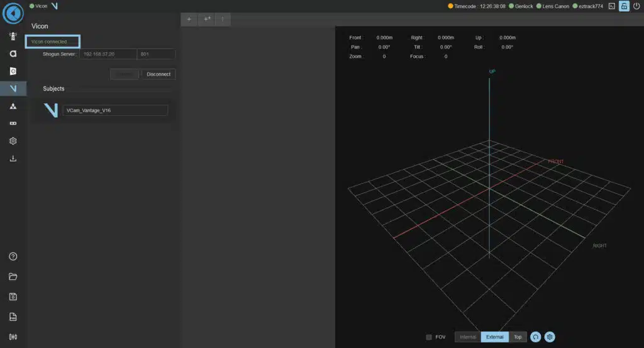Click the save disk icon
The width and height of the screenshot is (644, 348).
pyautogui.click(x=13, y=296)
